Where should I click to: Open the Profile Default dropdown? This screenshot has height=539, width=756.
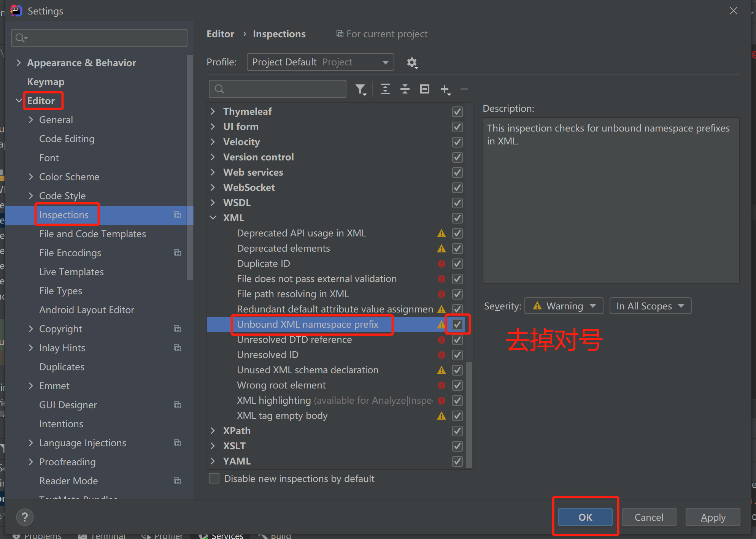click(x=319, y=62)
